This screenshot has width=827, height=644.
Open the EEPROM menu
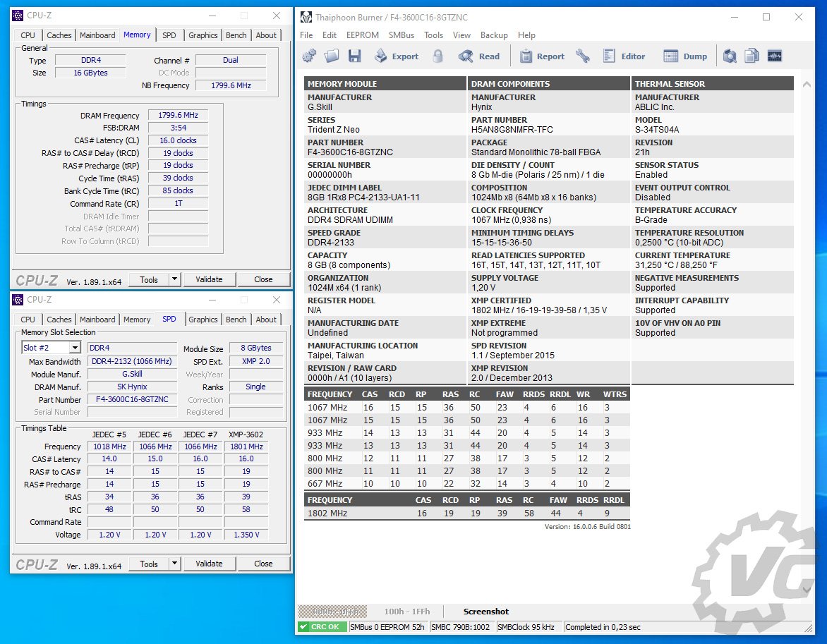362,35
